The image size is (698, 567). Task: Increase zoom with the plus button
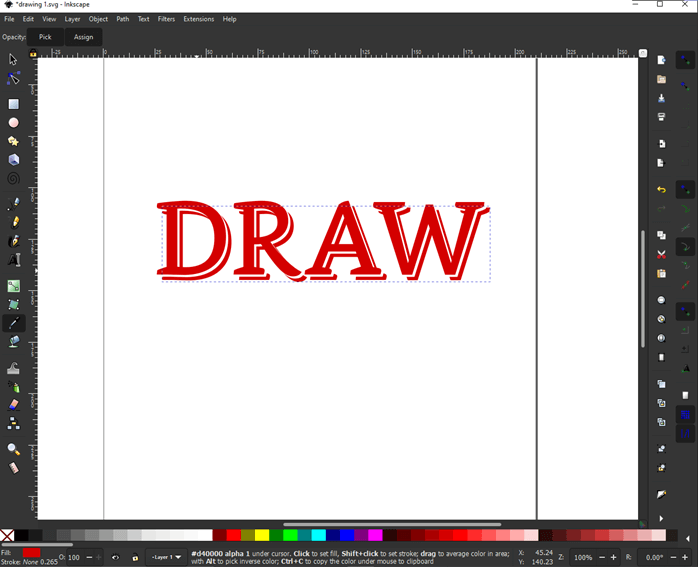[613, 557]
